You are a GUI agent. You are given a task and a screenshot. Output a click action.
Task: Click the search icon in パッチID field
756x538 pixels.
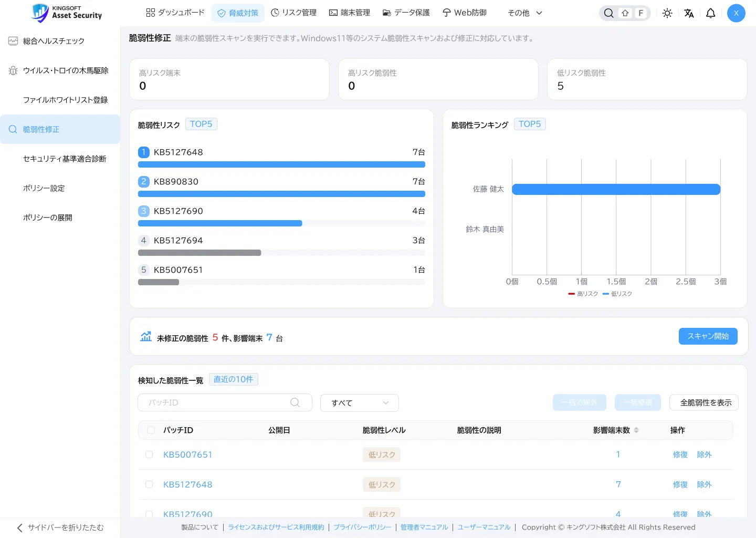(295, 402)
